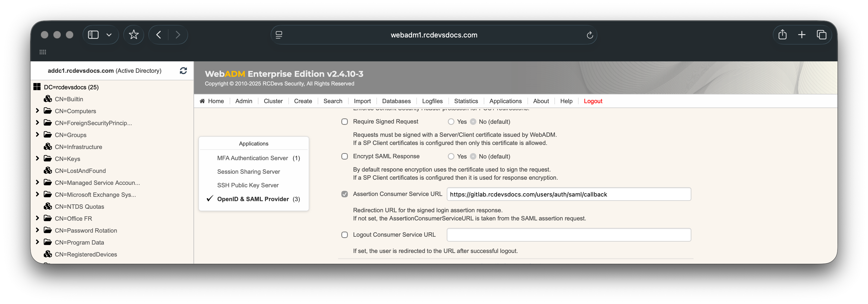
Task: Open the Statistics menu
Action: 466,101
